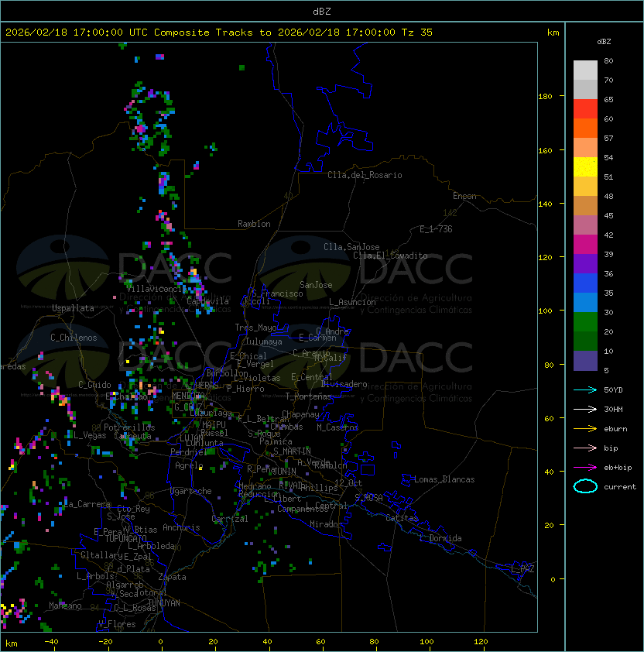Select the magenta swatch between 42 and 39

tap(585, 245)
